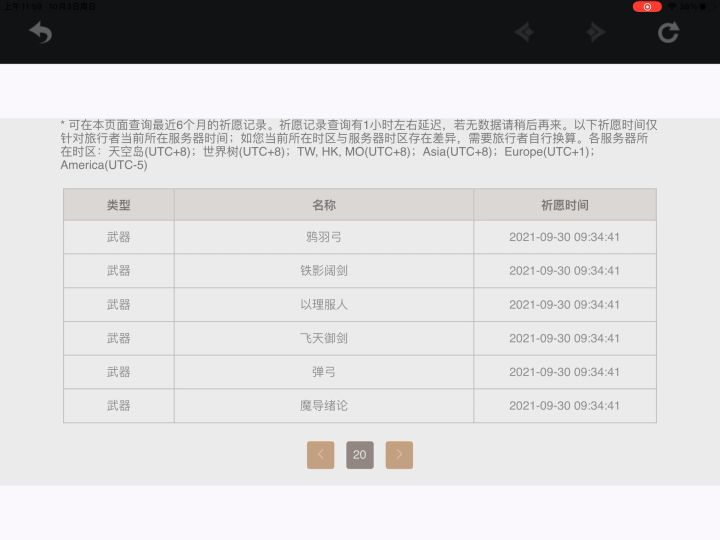Select the 武器 type cell in 鸦羽弓 row

tap(118, 237)
